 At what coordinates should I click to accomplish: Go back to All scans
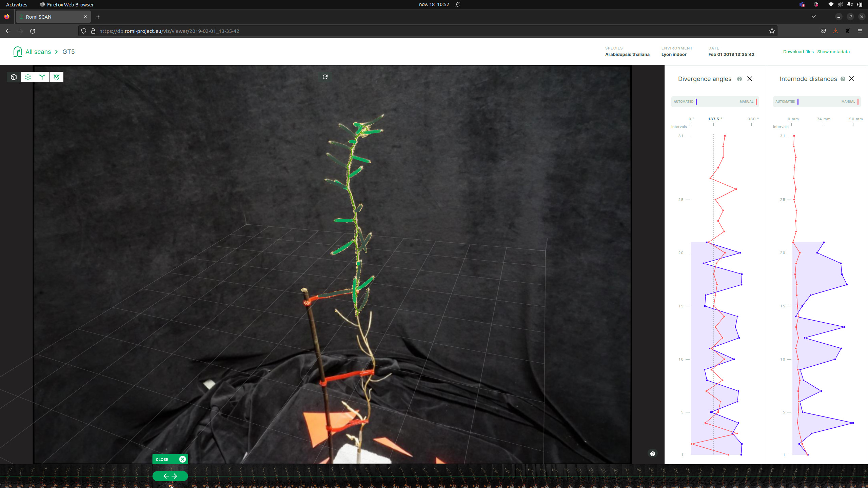[38, 52]
